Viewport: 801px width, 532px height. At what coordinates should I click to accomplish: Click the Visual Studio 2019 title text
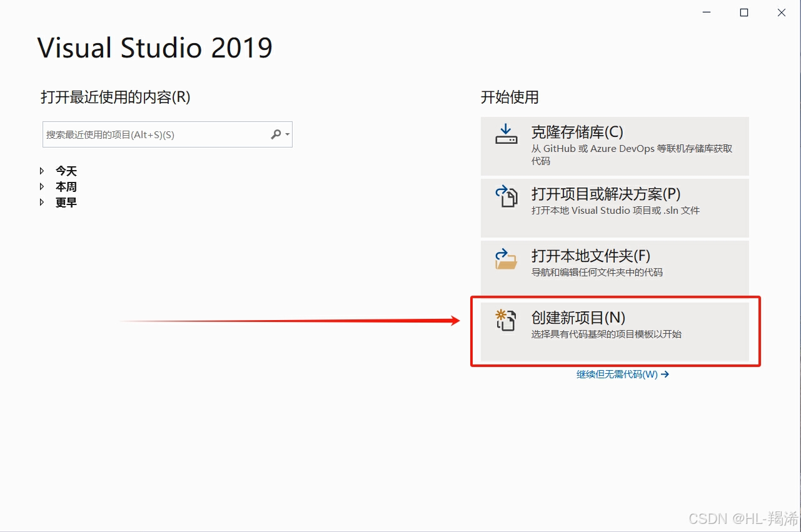pos(155,48)
